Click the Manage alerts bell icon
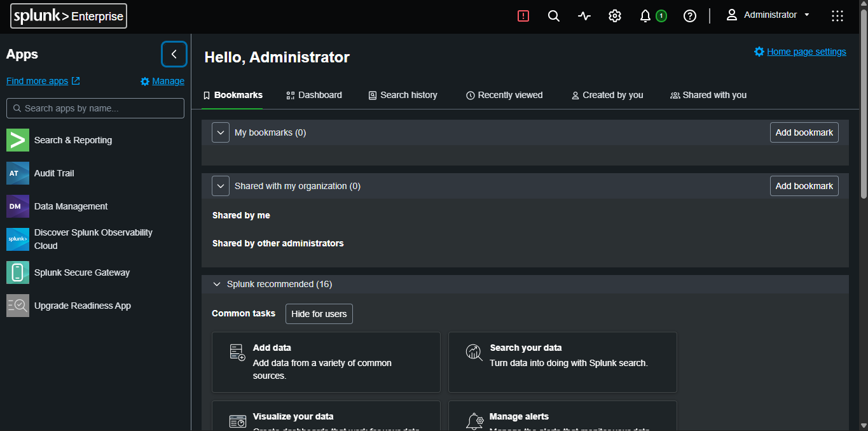The width and height of the screenshot is (868, 431). pyautogui.click(x=474, y=421)
